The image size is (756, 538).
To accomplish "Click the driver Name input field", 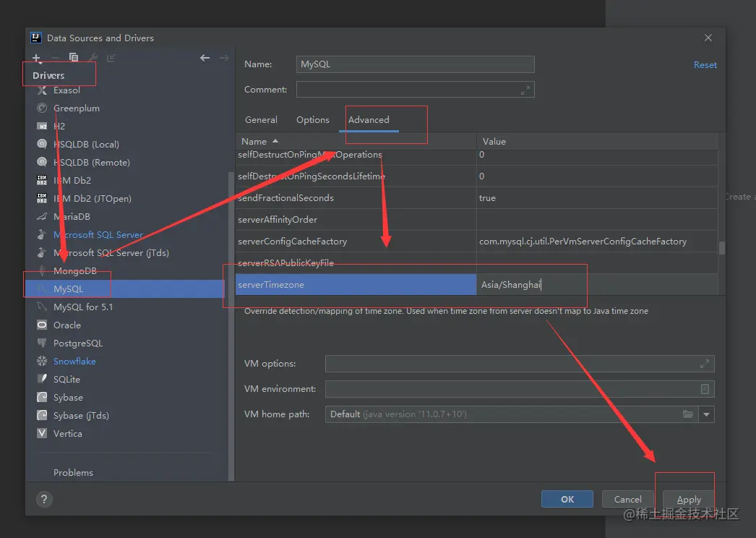I will tap(415, 64).
